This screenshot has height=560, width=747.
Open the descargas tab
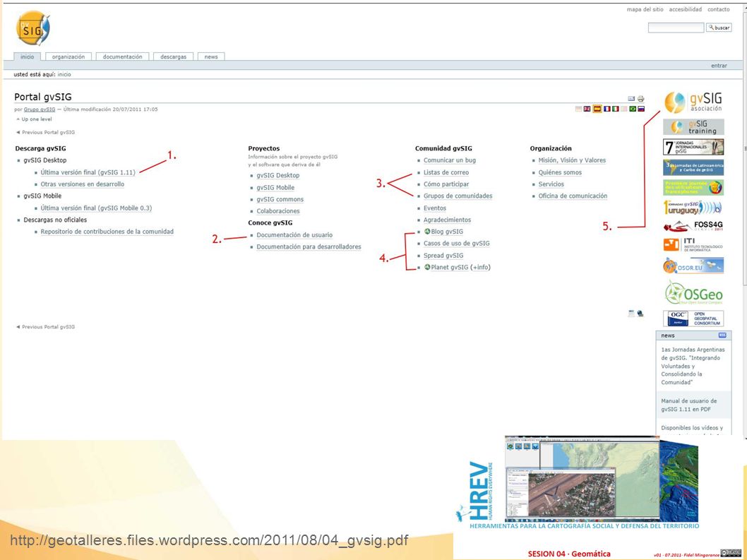(x=174, y=56)
